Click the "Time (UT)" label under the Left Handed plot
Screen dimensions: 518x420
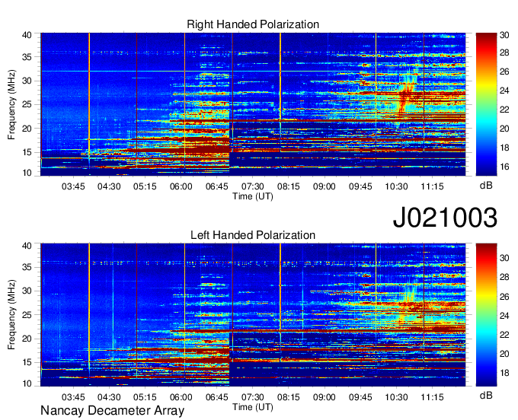[253, 407]
